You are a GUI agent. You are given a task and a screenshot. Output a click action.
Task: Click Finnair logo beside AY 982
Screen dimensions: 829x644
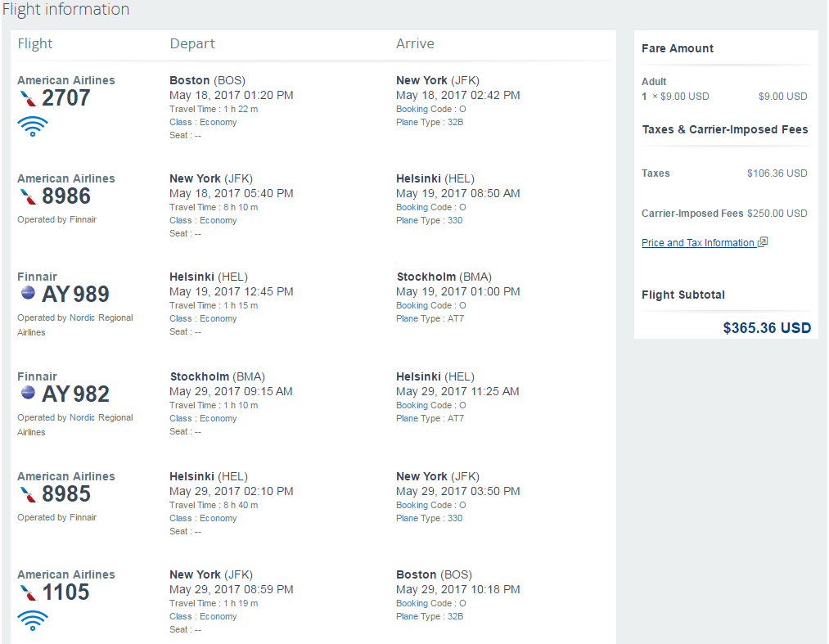point(28,392)
